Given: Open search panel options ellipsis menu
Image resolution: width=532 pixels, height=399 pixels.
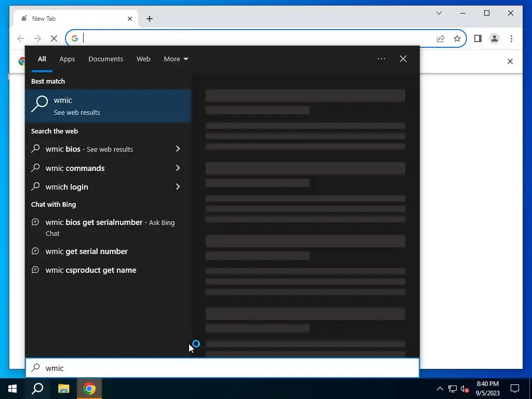Looking at the screenshot, I should tap(381, 59).
